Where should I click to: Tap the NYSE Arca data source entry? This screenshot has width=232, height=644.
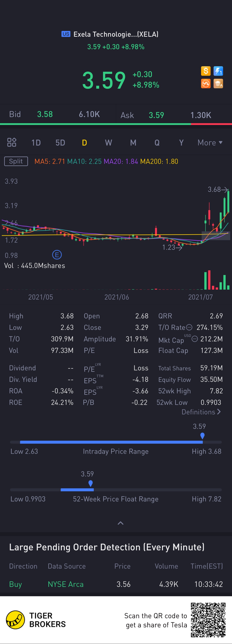tap(66, 584)
